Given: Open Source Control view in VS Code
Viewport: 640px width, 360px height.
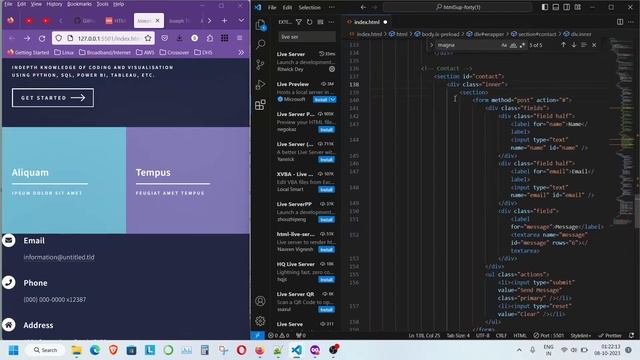Looking at the screenshot, I should (x=260, y=64).
